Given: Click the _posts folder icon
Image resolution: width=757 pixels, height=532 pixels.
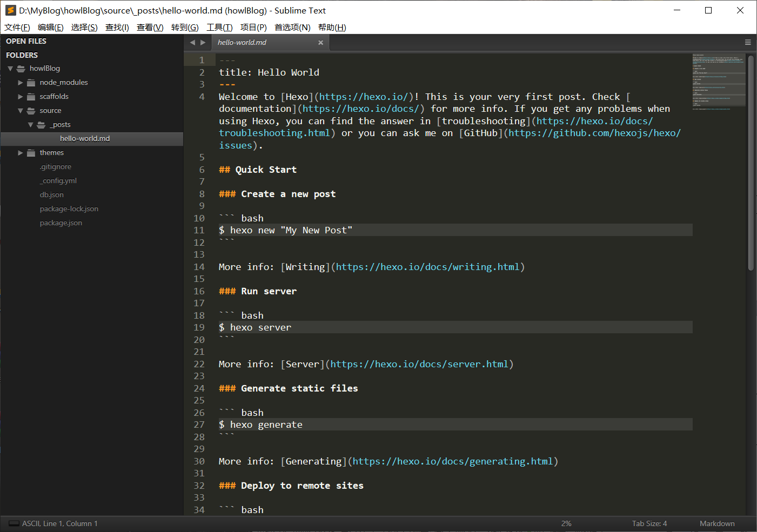Looking at the screenshot, I should tap(41, 125).
